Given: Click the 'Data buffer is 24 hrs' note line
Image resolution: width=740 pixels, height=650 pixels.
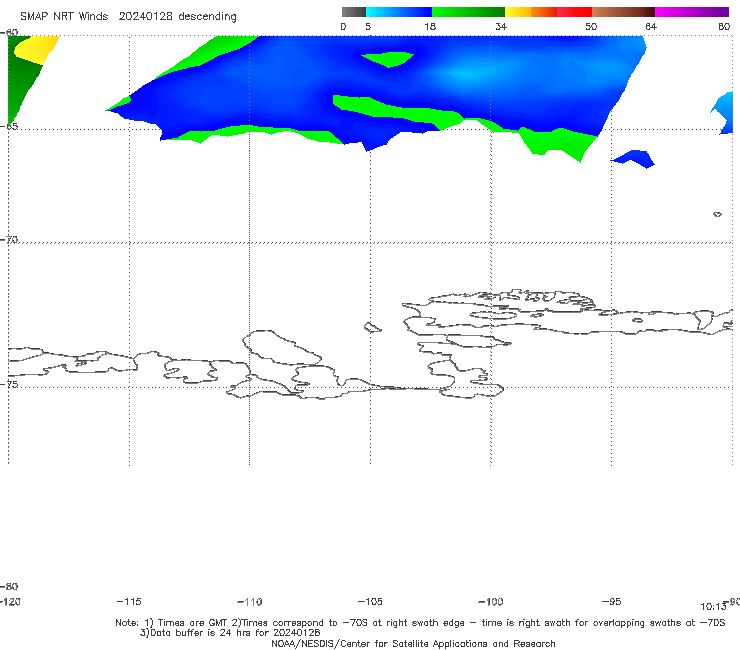Looking at the screenshot, I should 230,633.
